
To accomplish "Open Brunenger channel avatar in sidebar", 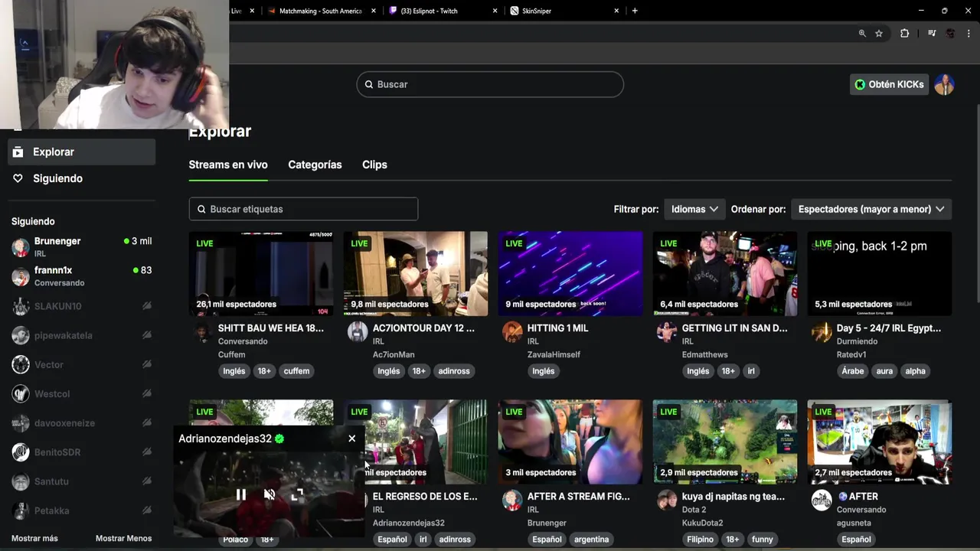I will (x=21, y=247).
